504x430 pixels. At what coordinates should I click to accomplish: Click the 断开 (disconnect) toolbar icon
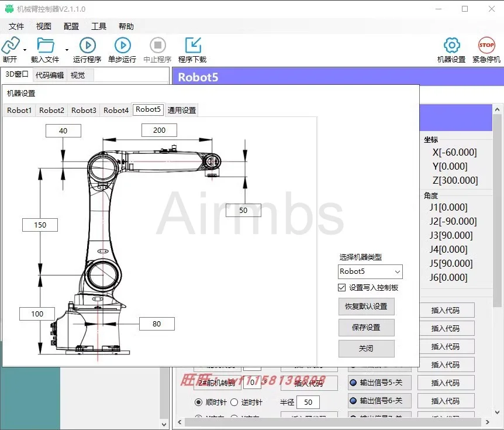pos(11,45)
